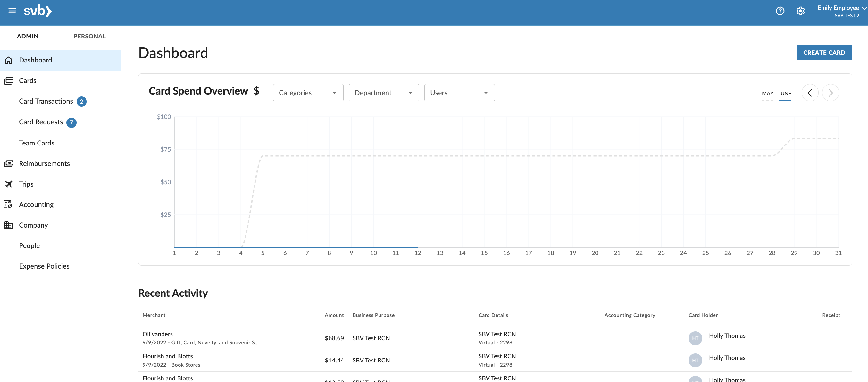Image resolution: width=868 pixels, height=382 pixels.
Task: Click day 12 on chart axis
Action: (x=417, y=253)
